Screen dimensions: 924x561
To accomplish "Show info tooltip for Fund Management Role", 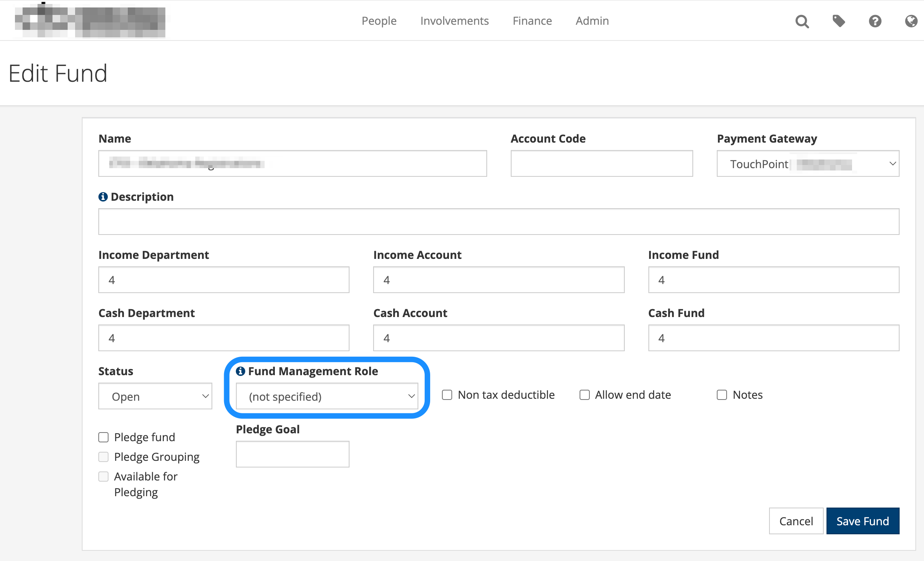I will 240,371.
